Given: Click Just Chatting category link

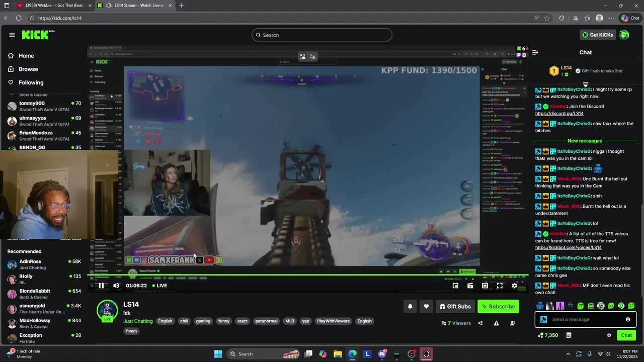Looking at the screenshot, I should click(x=138, y=321).
